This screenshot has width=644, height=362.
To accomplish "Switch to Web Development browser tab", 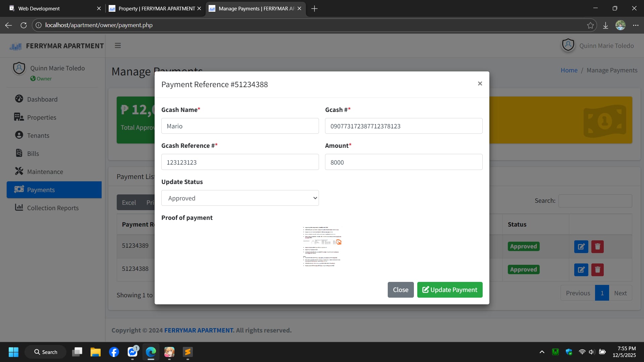I will [50, 8].
